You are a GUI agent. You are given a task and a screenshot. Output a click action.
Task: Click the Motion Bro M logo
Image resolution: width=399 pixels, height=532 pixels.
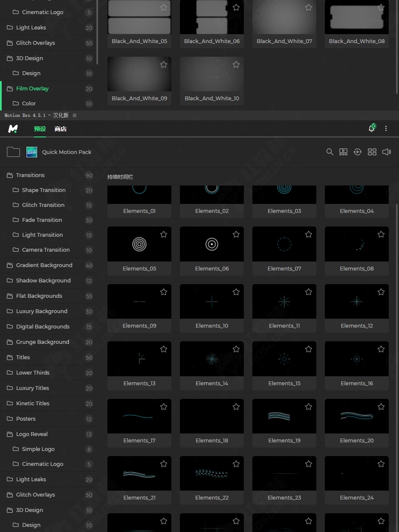[x=13, y=128]
